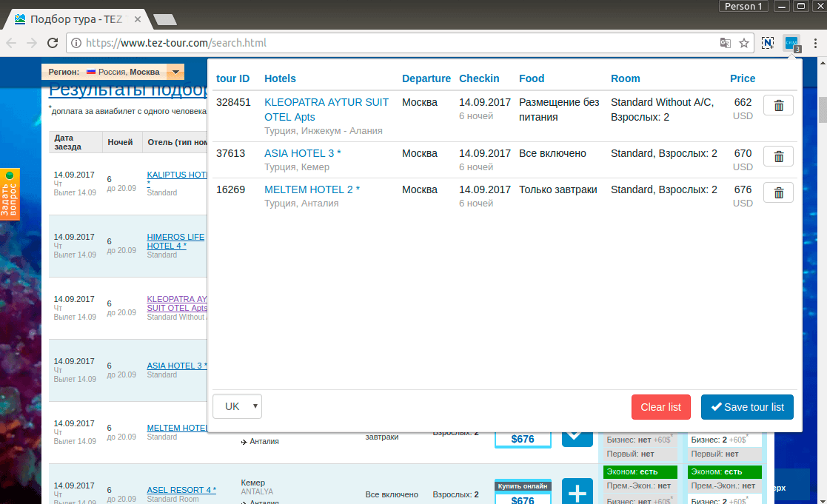This screenshot has height=504, width=827.
Task: Click the Checkin column header
Action: point(479,78)
